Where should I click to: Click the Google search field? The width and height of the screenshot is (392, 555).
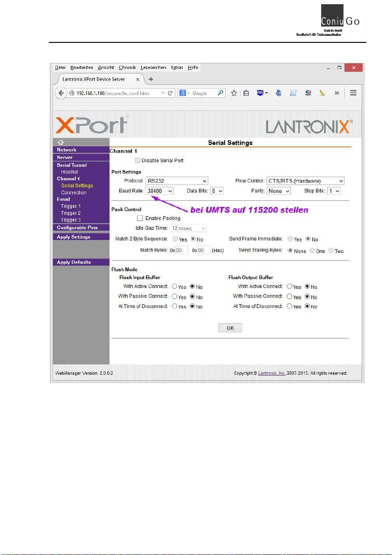202,93
